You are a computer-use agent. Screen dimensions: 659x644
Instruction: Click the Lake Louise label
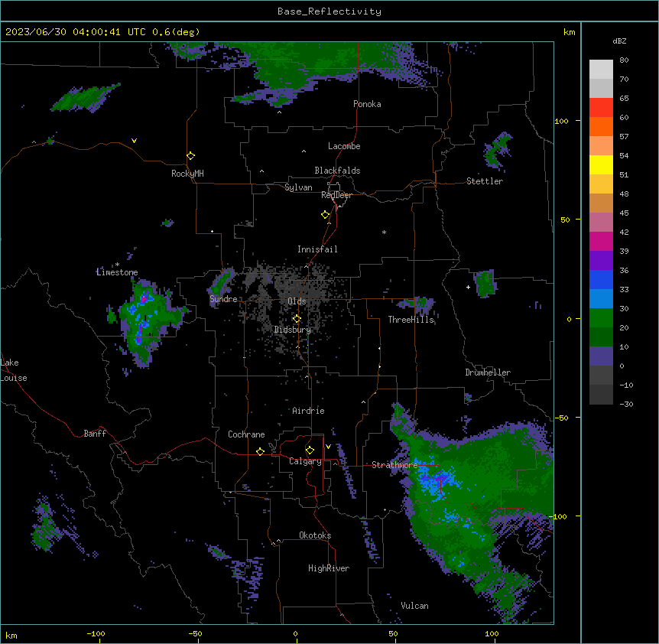[x=14, y=370]
